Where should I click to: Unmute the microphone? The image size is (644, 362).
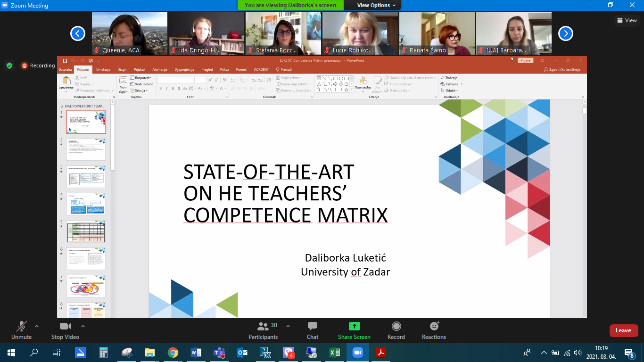[x=21, y=330]
